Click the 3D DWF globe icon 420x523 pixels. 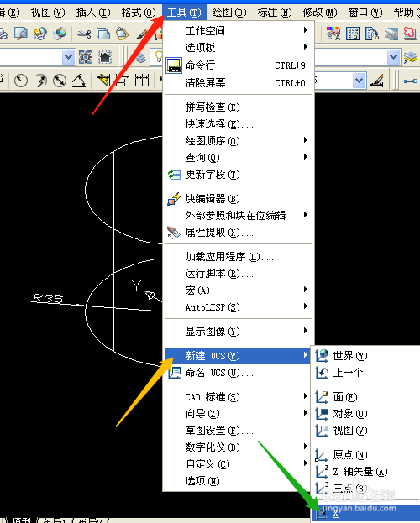pos(60,34)
